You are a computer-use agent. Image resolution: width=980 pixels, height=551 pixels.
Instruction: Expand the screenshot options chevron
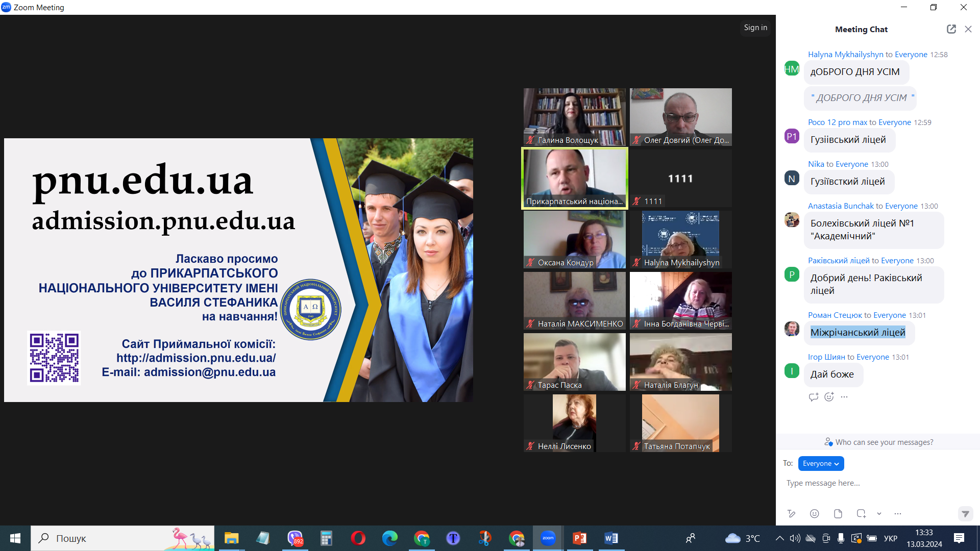pyautogui.click(x=879, y=514)
